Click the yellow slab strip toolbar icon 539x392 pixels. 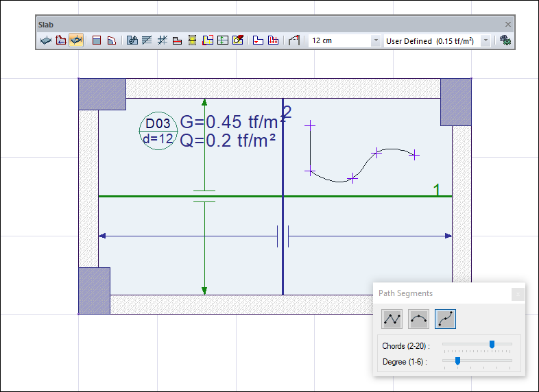[193, 41]
